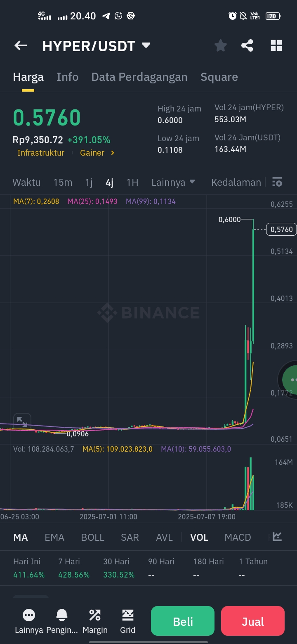This screenshot has width=297, height=644.
Task: Toggle the BOLL indicator
Action: pyautogui.click(x=93, y=537)
